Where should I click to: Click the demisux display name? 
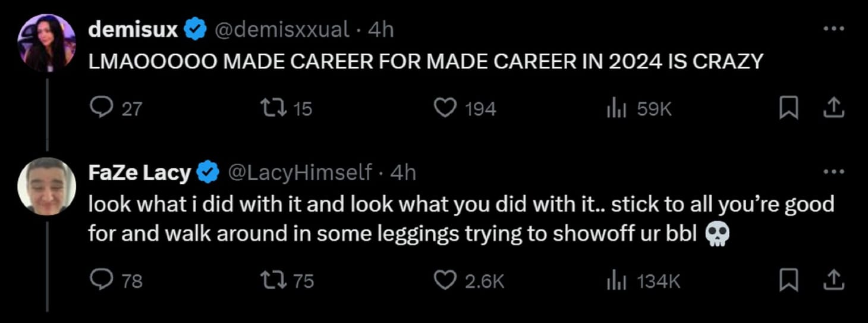(x=133, y=29)
